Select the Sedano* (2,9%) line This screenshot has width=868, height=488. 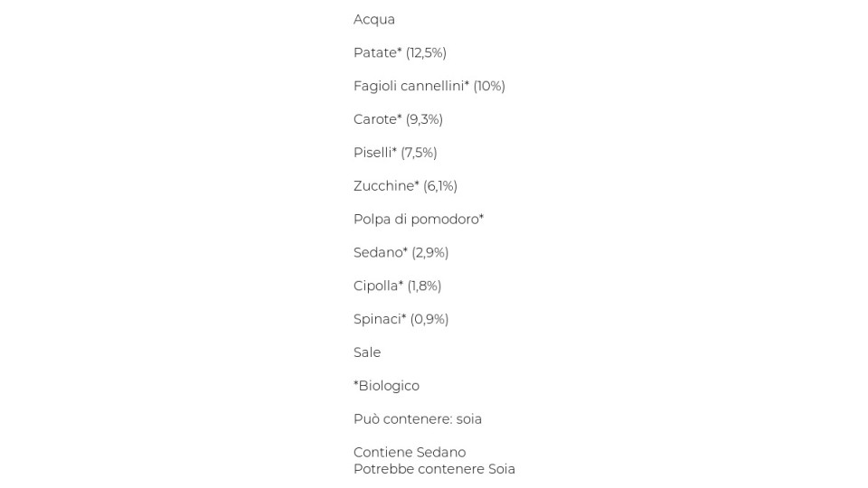[401, 253]
